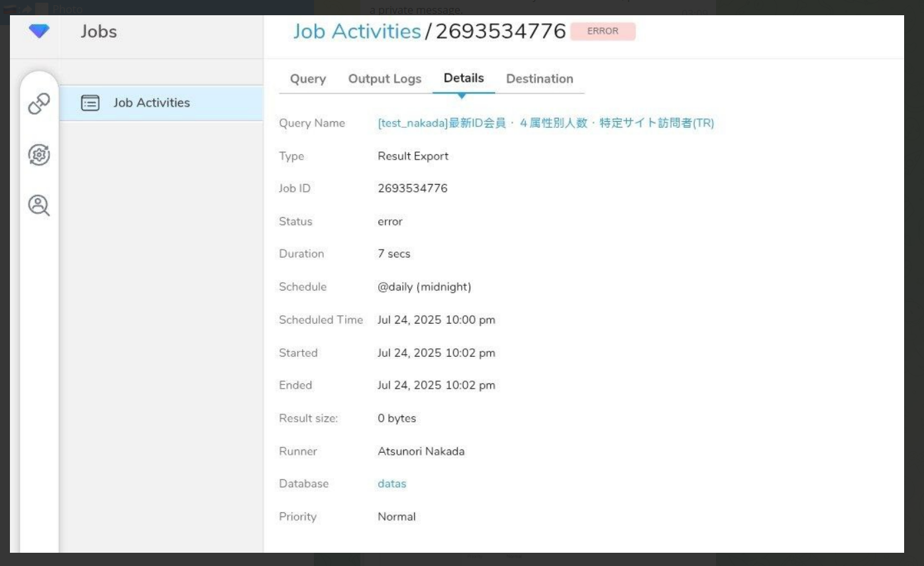Select the sync settings gear icon
This screenshot has width=924, height=566.
38,155
